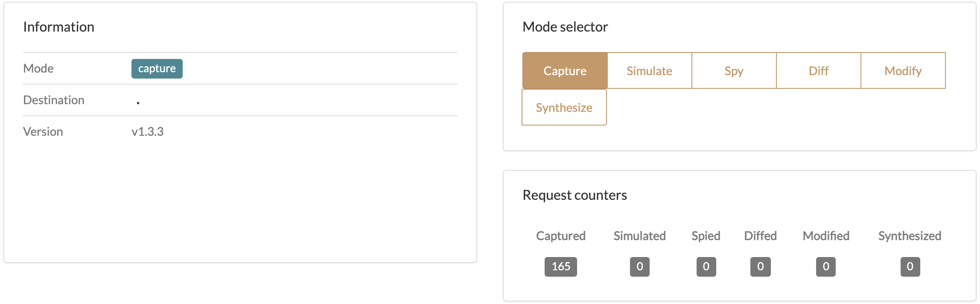
Task: Click the Modified counter badge
Action: tap(826, 267)
